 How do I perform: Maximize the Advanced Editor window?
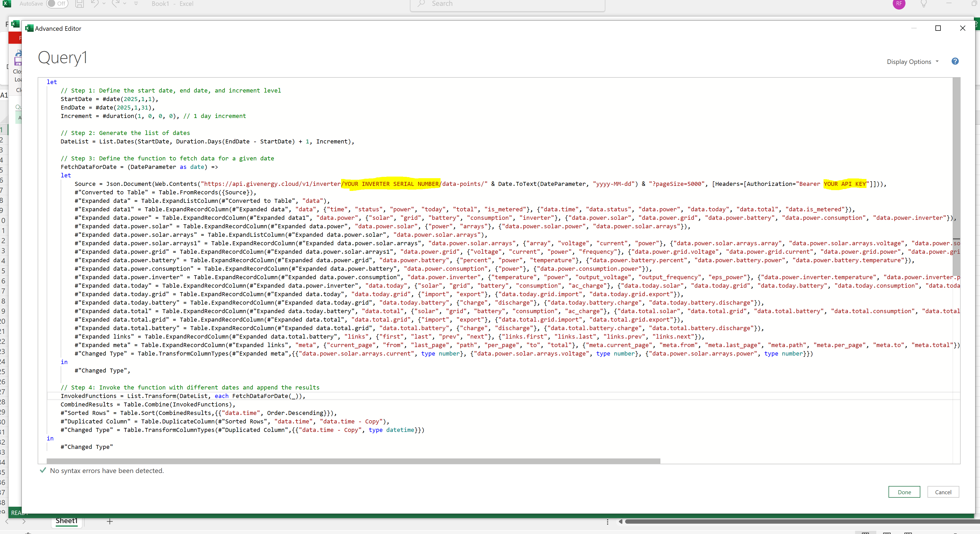pos(938,28)
